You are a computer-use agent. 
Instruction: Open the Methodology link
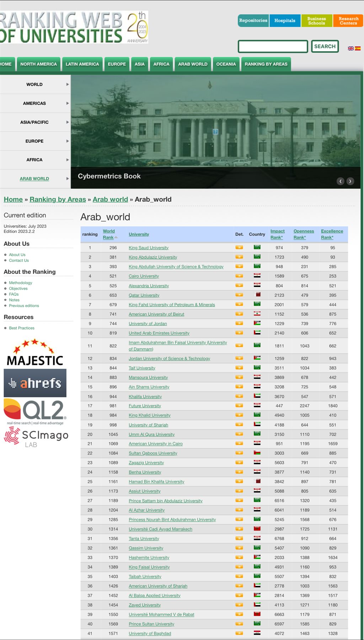[x=21, y=283]
